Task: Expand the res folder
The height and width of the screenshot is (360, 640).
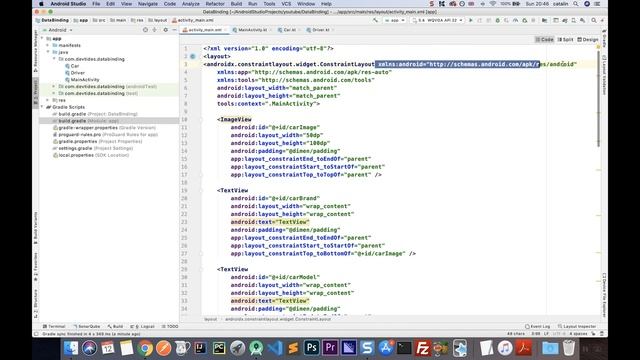Action: pyautogui.click(x=48, y=100)
